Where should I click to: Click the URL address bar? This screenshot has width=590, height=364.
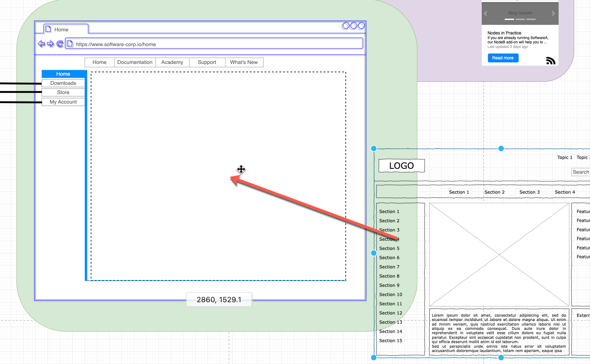(215, 44)
